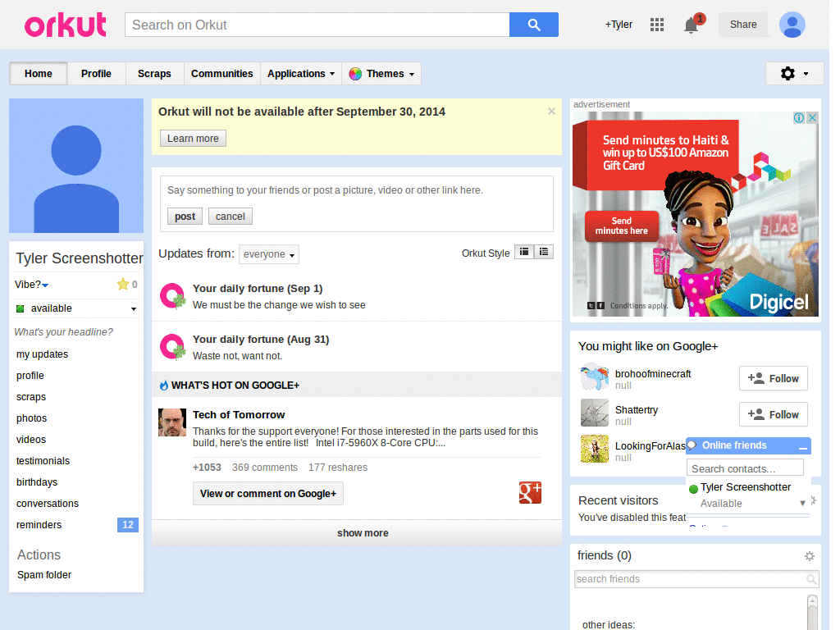Open the Spam folder link

click(x=44, y=575)
